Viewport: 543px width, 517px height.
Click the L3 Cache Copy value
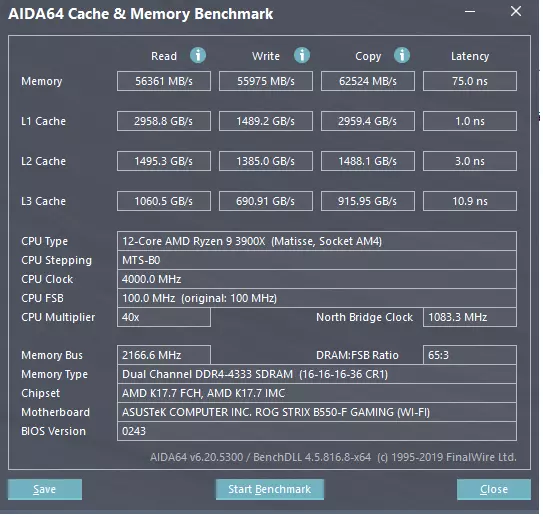pos(368,201)
